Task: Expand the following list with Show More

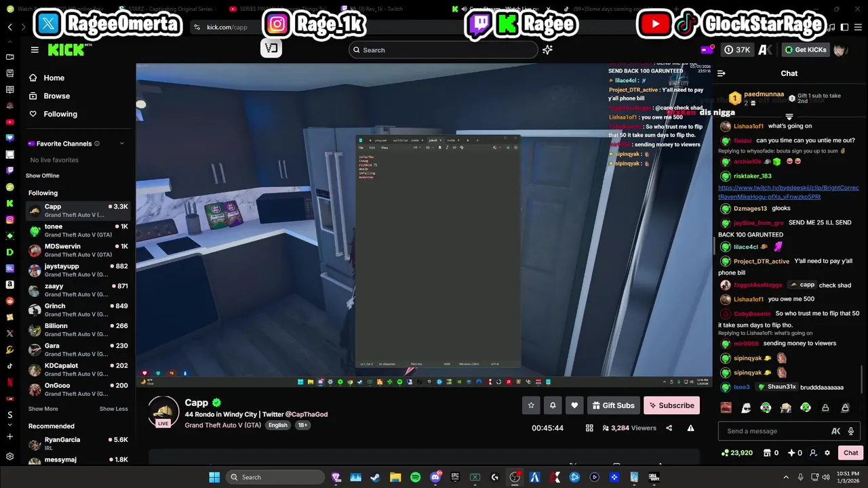Action: pos(43,409)
